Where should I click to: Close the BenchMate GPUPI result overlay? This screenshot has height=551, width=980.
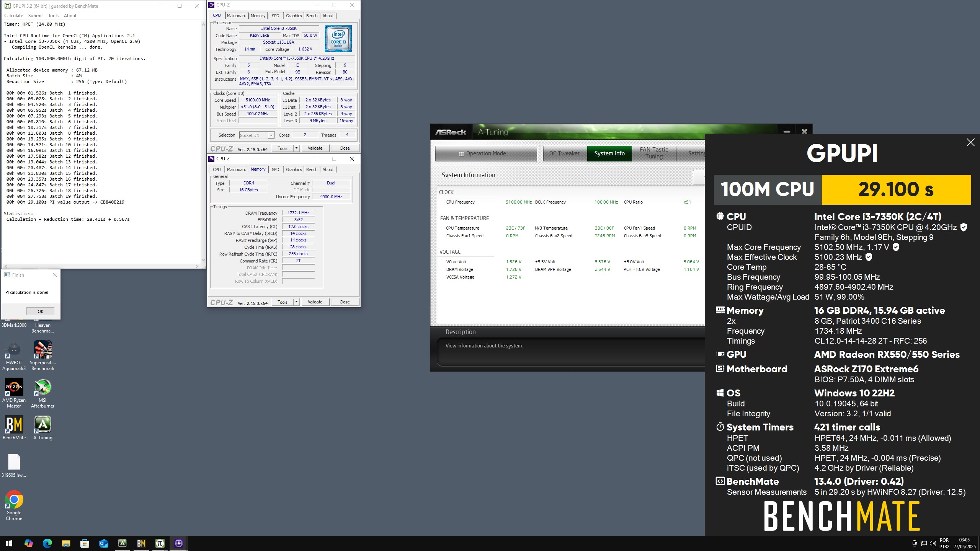click(970, 142)
